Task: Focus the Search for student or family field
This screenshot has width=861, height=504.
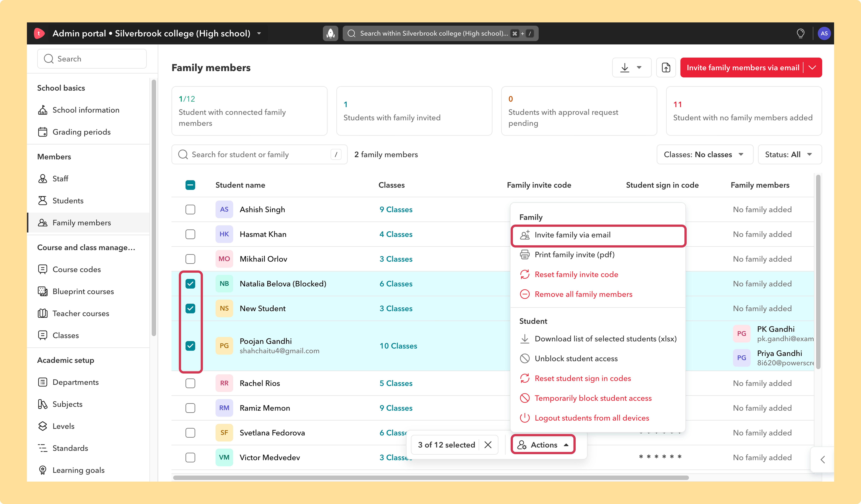Action: (259, 155)
